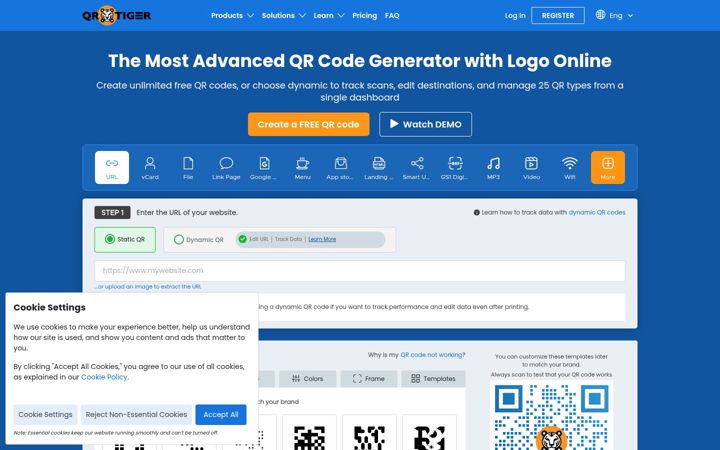Click Reject Non-Essential Cookies button
This screenshot has height=450, width=720.
point(136,415)
